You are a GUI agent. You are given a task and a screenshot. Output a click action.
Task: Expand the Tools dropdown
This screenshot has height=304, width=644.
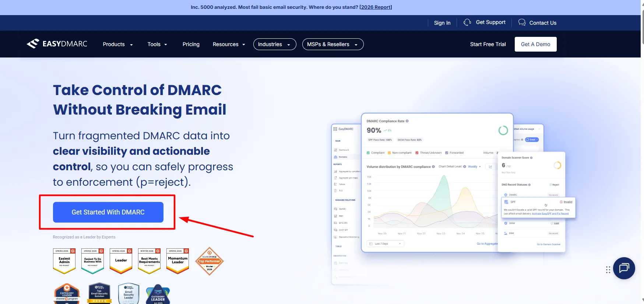click(158, 44)
